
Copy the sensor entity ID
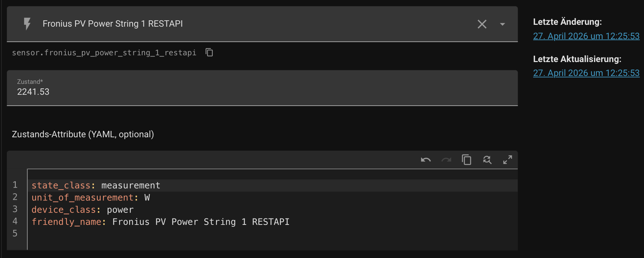tap(209, 53)
